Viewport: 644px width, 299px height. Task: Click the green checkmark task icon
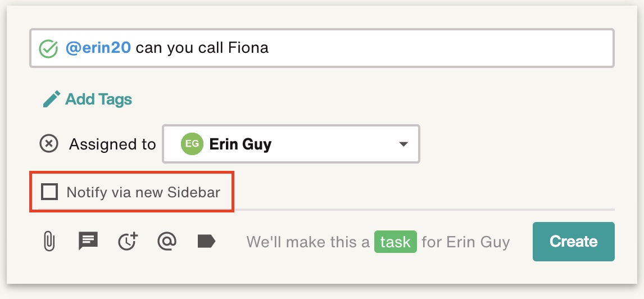click(x=48, y=48)
